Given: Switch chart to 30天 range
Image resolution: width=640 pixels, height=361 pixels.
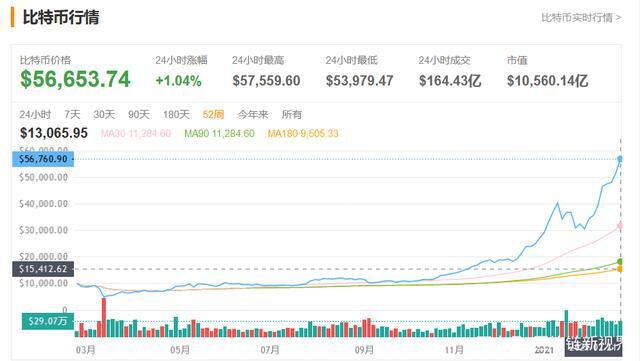Looking at the screenshot, I should click(104, 114).
